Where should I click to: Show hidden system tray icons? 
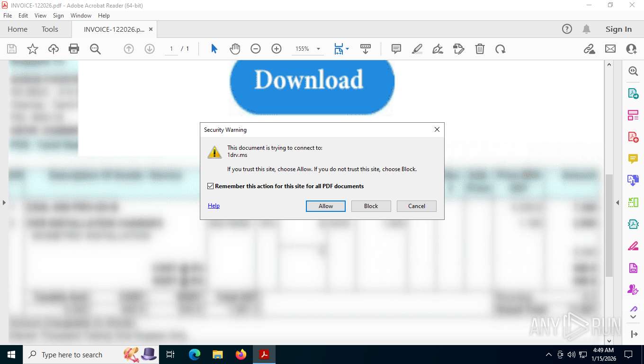click(x=549, y=355)
